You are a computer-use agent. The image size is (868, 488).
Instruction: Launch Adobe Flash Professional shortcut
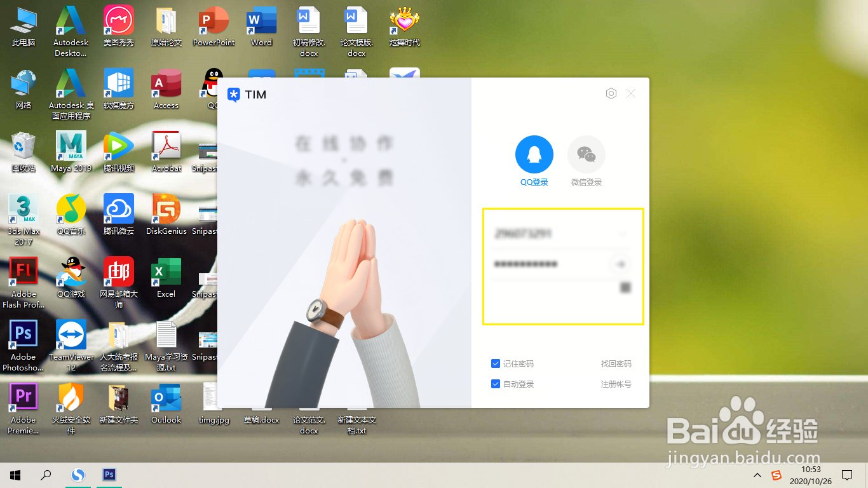pos(24,283)
